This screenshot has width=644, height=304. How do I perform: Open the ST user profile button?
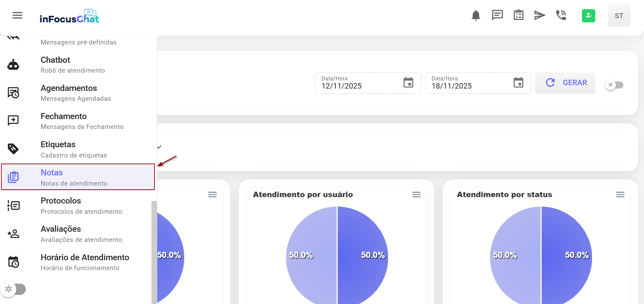619,16
